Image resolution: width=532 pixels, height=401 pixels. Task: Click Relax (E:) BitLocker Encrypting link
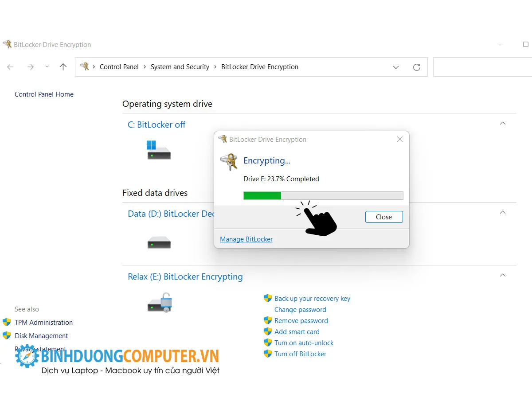click(x=185, y=276)
